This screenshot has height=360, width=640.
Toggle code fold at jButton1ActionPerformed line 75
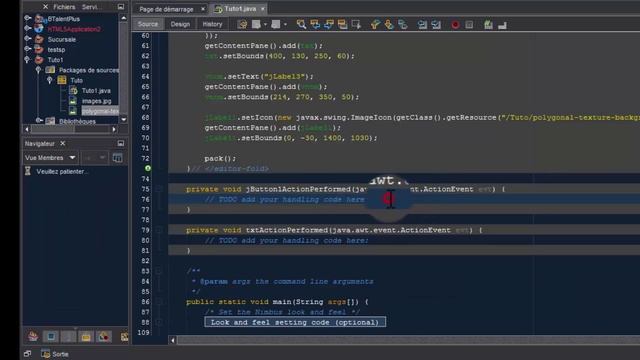159,189
